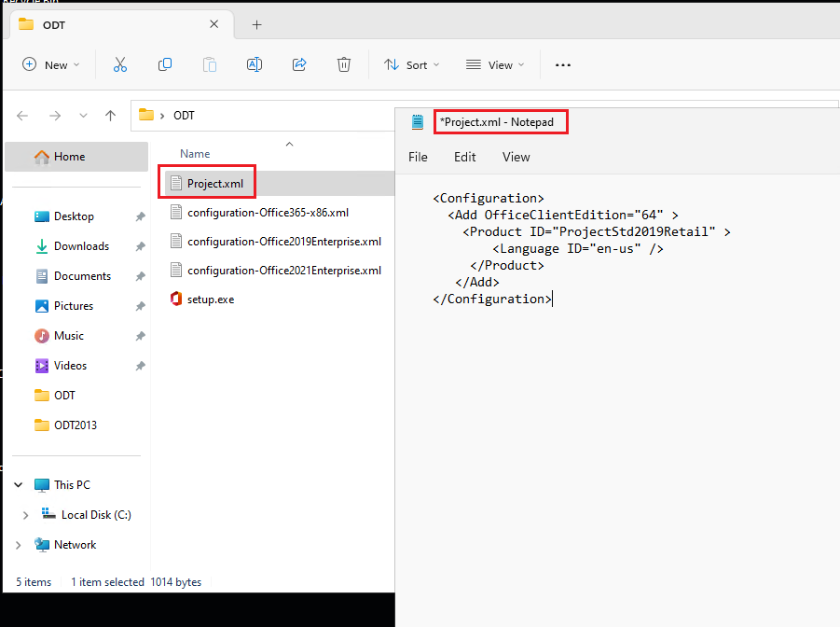The width and height of the screenshot is (840, 627).
Task: Place cursor in ProjectStd2019Retail line
Action: 597,231
